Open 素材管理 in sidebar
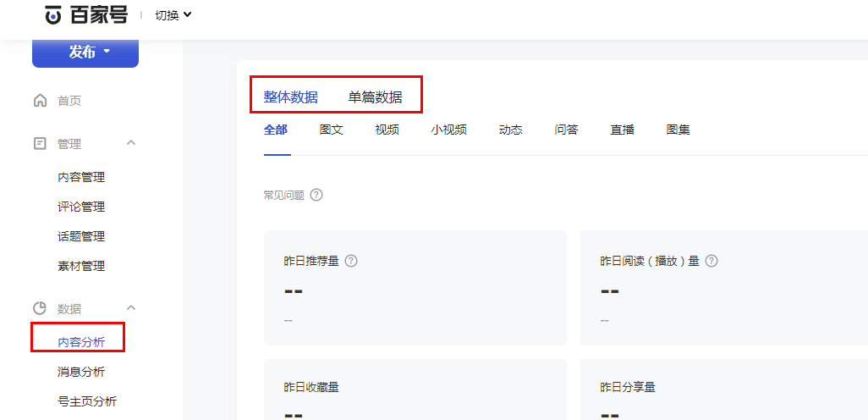The width and height of the screenshot is (868, 420). [81, 267]
